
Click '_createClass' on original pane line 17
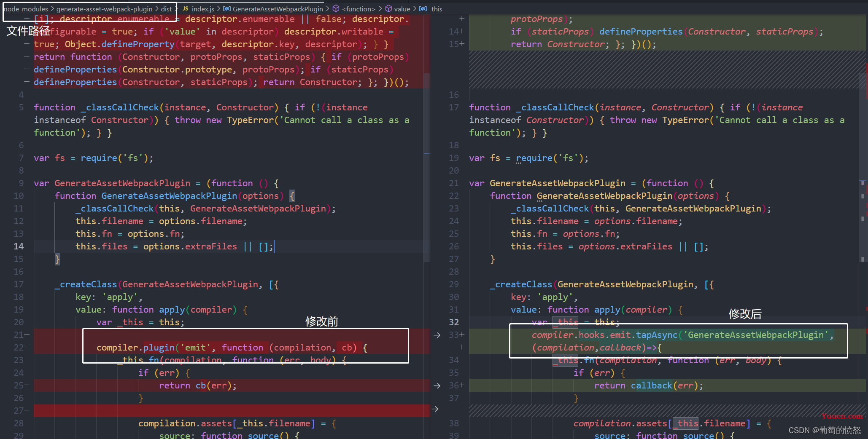pyautogui.click(x=86, y=284)
